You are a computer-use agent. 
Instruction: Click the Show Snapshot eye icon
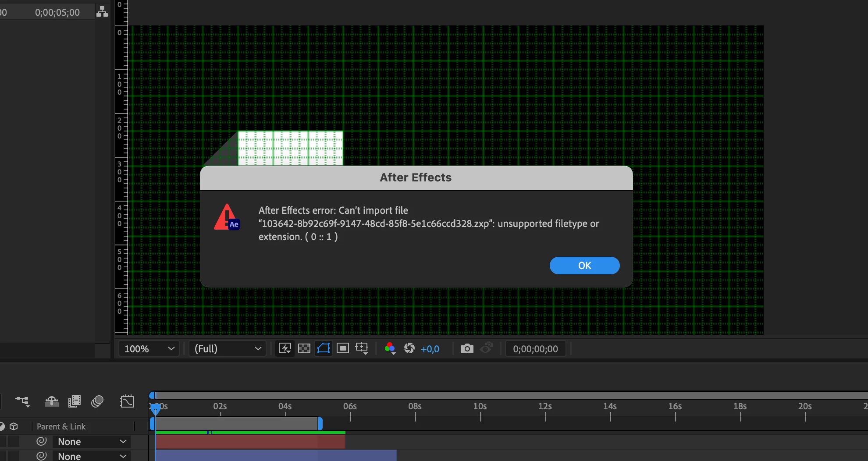tap(487, 348)
